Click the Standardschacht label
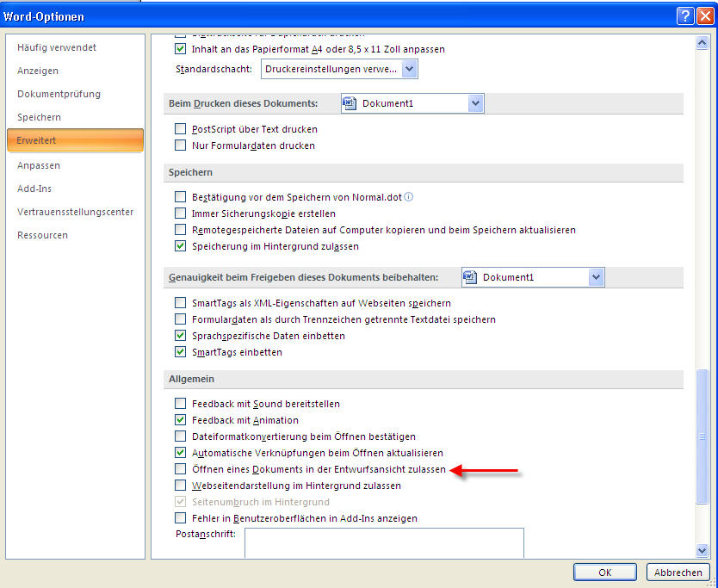 [x=214, y=69]
